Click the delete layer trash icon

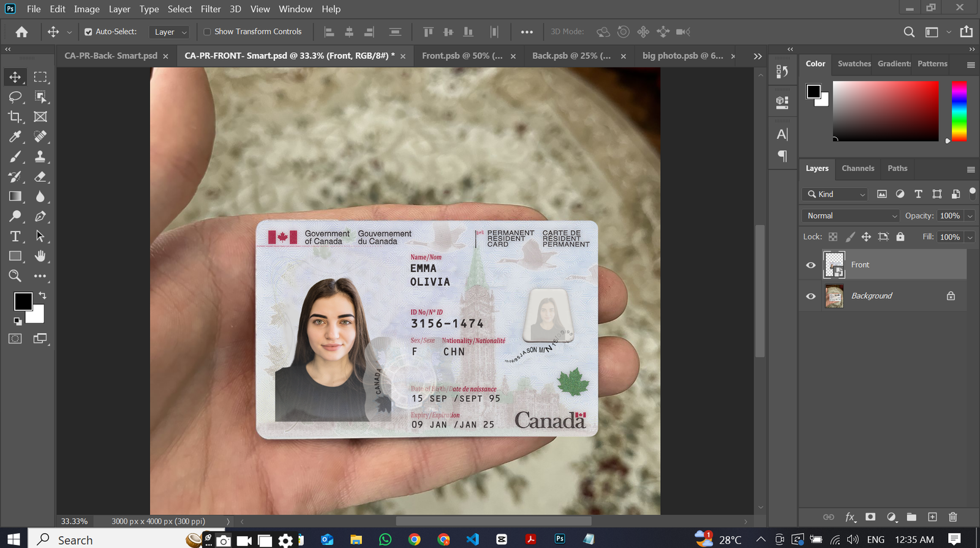952,517
